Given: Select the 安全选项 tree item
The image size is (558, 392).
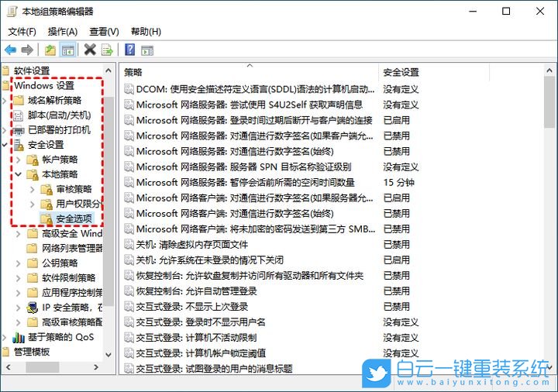Looking at the screenshot, I should [x=74, y=219].
